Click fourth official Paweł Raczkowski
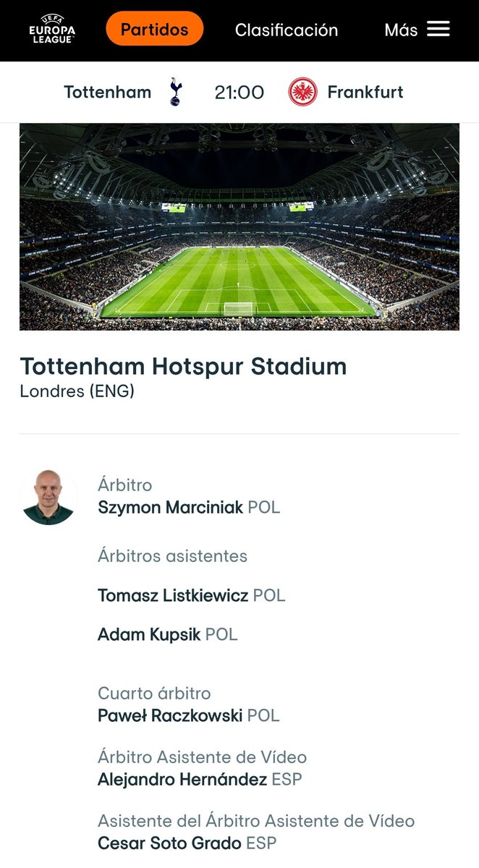The height and width of the screenshot is (868, 479). (171, 715)
